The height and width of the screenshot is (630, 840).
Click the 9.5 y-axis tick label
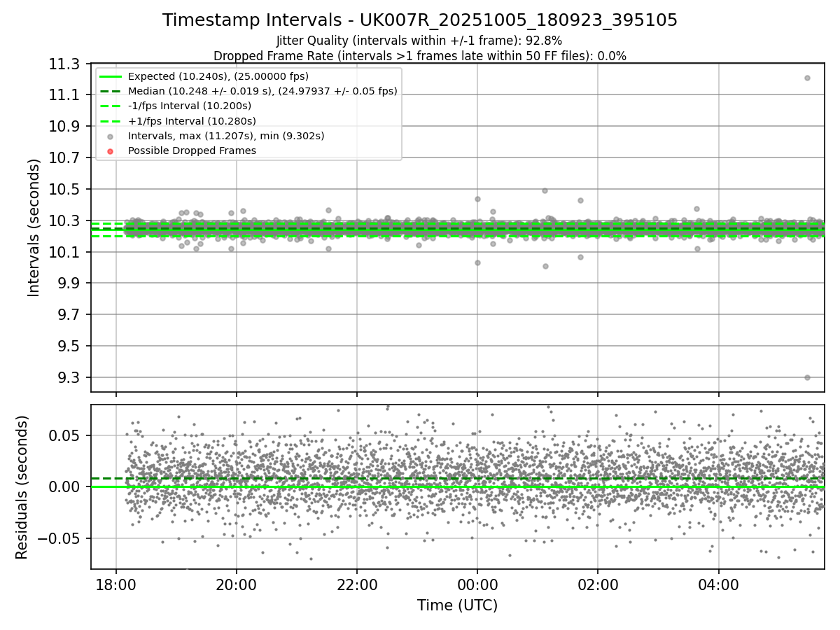point(70,346)
